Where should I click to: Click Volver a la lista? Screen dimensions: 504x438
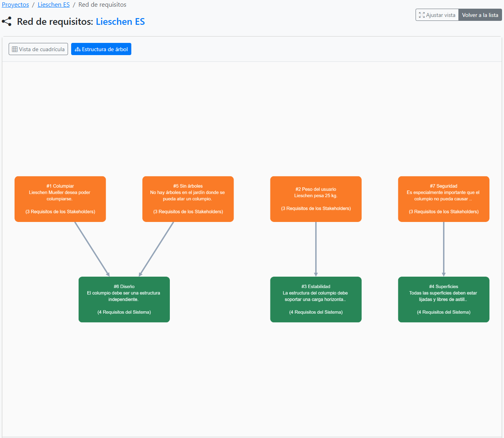click(480, 15)
